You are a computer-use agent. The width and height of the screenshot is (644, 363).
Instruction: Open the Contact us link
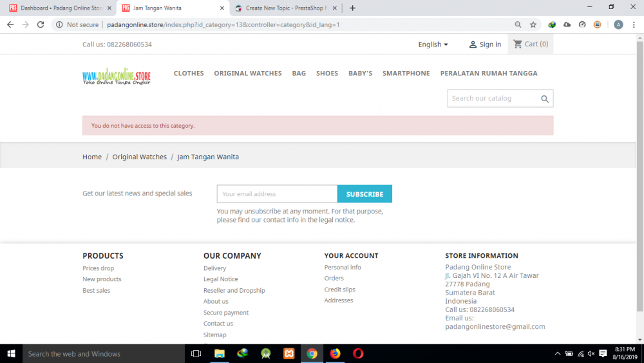pyautogui.click(x=218, y=324)
